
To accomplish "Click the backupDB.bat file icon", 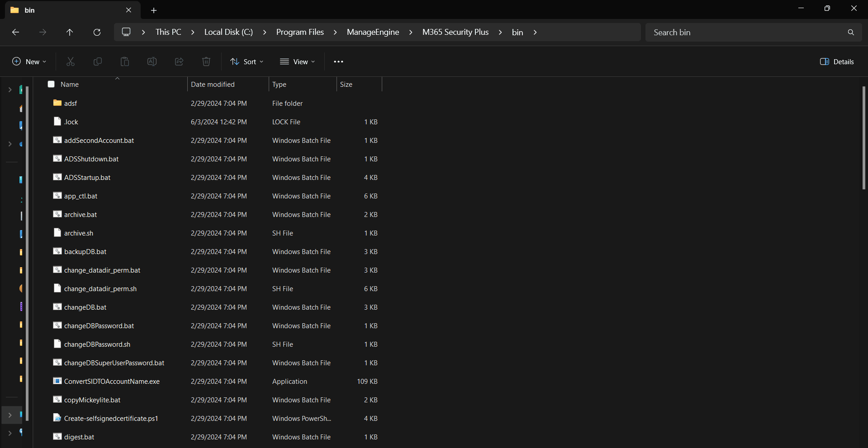I will coord(57,251).
